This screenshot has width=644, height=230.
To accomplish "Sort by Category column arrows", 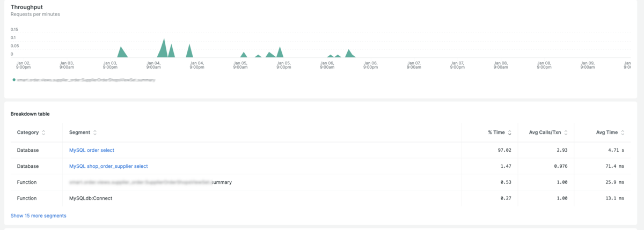I will [43, 132].
